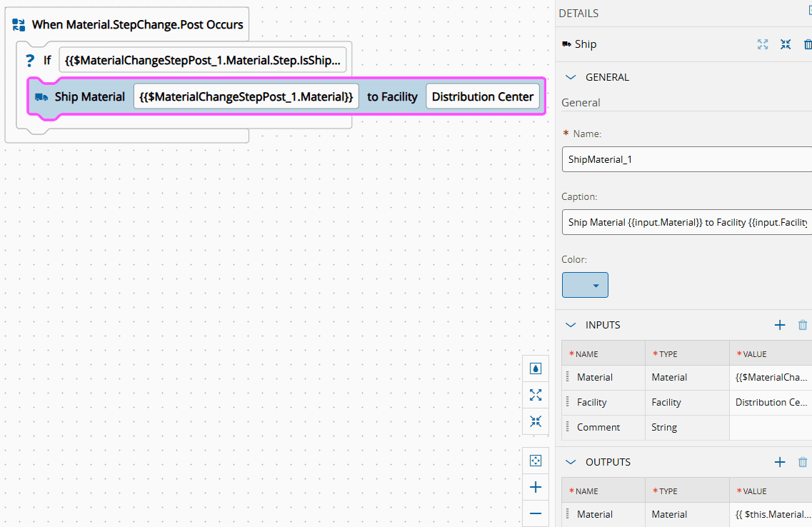The height and width of the screenshot is (527, 812).
Task: Select Material name cell in Outputs
Action: tap(603, 515)
